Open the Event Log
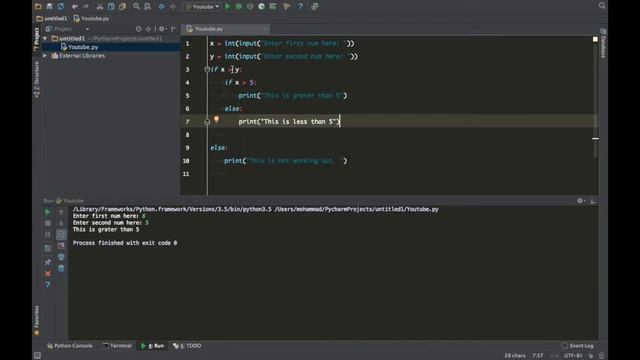This screenshot has height=360, width=640. 577,346
